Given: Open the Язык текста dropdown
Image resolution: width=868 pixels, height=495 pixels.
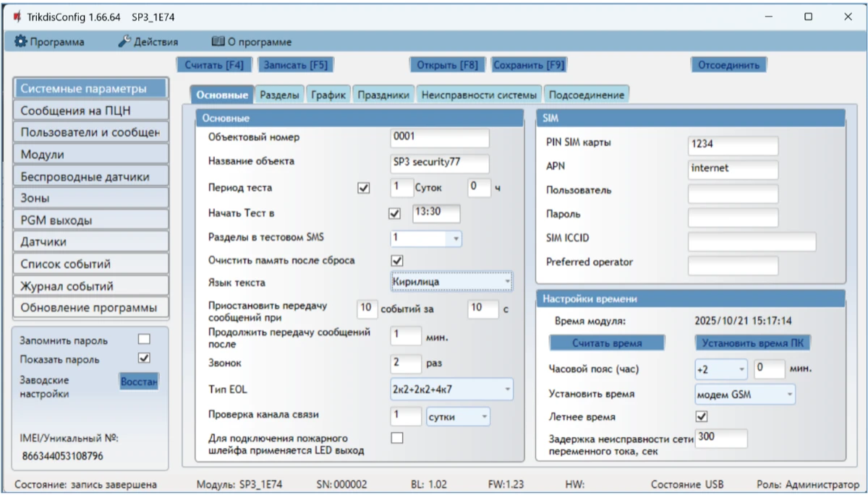Looking at the screenshot, I should [451, 281].
